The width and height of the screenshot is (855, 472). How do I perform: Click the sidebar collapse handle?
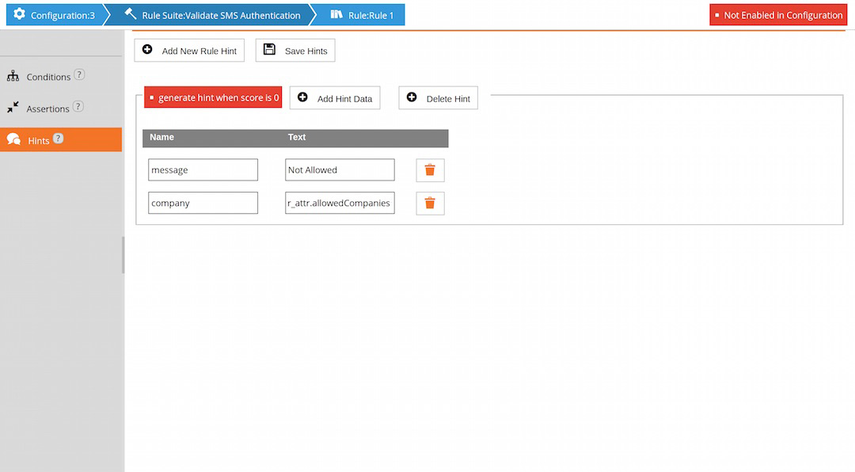point(123,255)
